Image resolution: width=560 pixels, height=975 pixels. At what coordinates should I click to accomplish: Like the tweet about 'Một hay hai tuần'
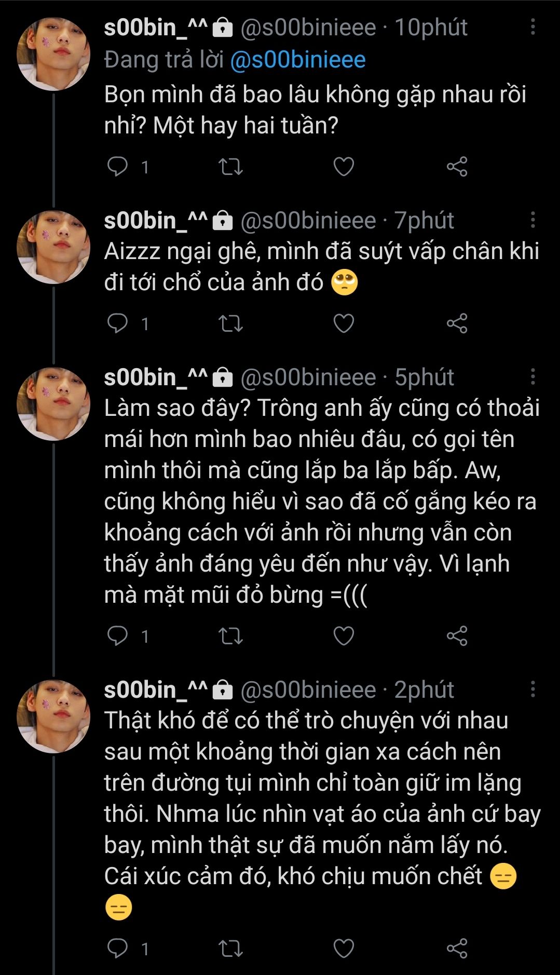pos(343,167)
